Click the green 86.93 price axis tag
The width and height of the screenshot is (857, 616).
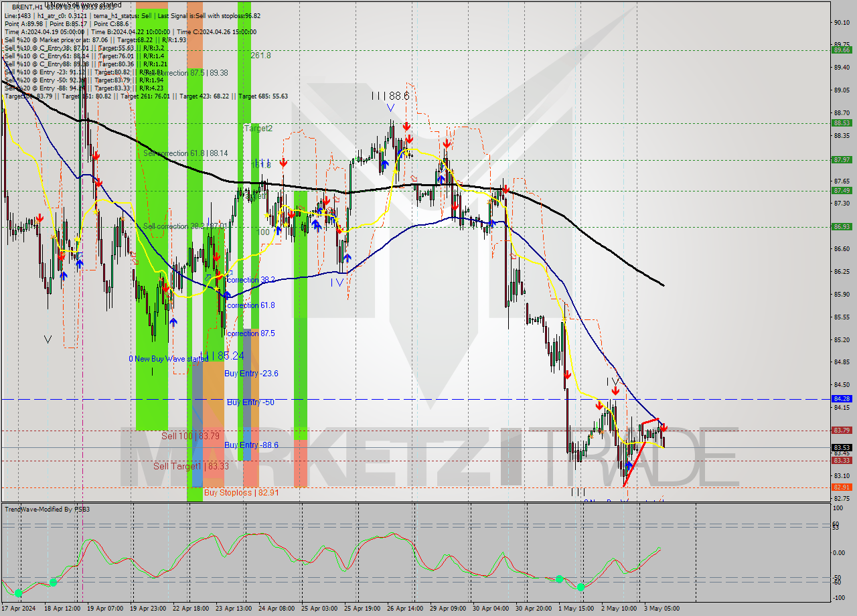click(x=842, y=226)
